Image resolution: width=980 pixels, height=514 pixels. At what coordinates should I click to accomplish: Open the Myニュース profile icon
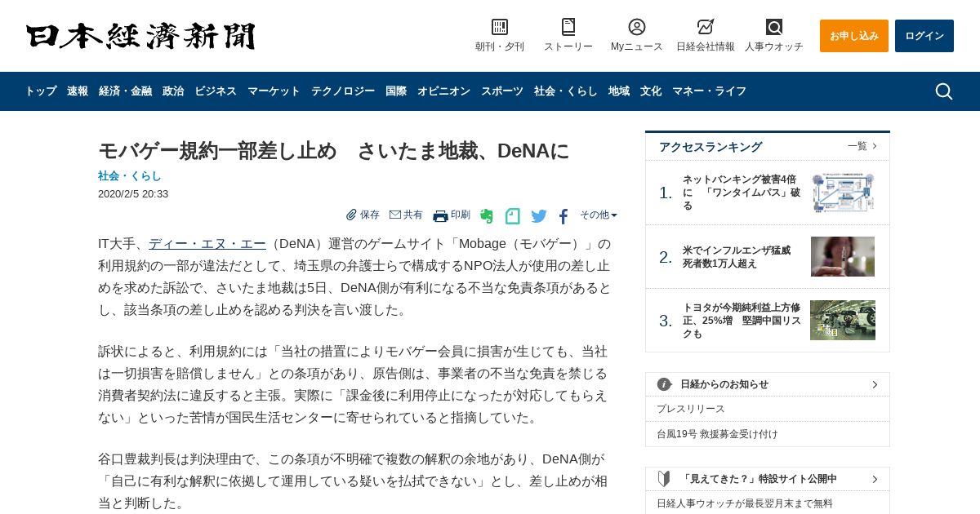click(x=637, y=27)
